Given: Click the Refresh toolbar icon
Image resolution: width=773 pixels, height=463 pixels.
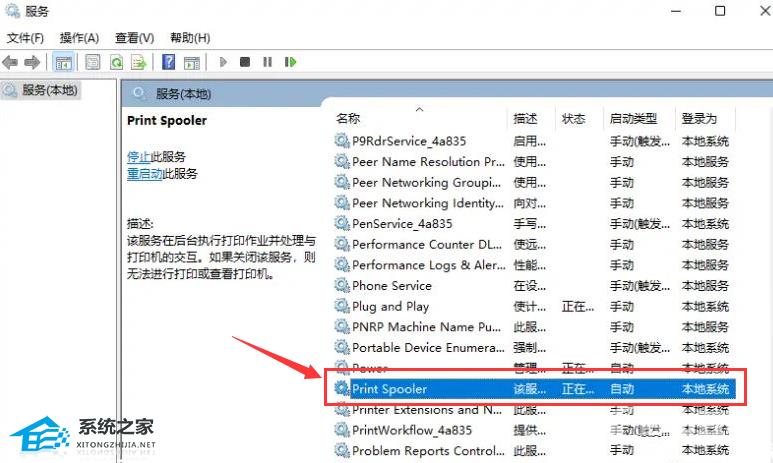Looking at the screenshot, I should (116, 62).
